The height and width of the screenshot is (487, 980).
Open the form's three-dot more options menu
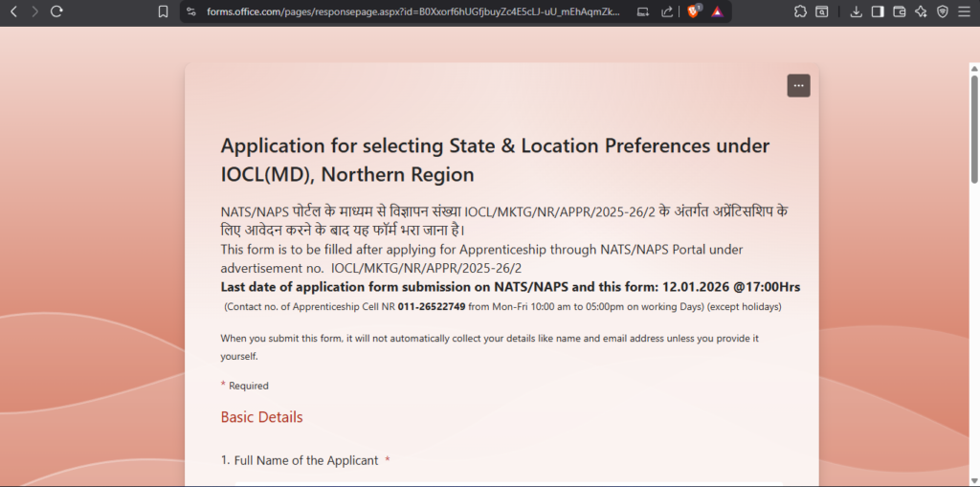pos(798,85)
